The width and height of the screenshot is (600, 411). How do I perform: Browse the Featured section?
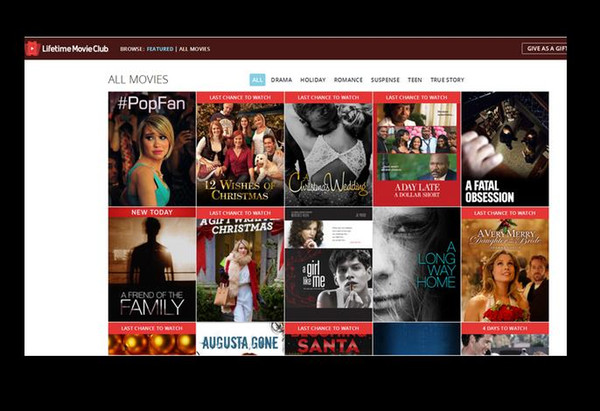[160, 49]
